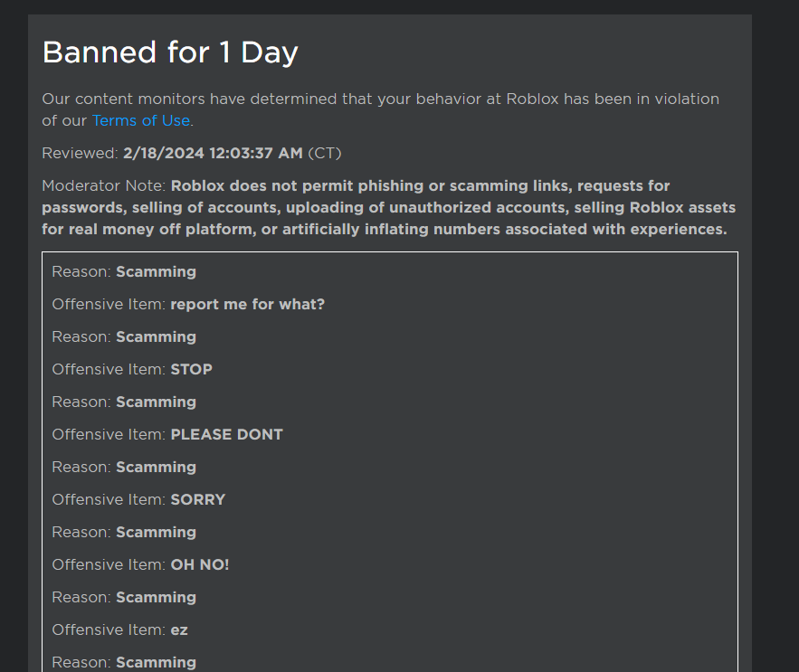The image size is (799, 672).
Task: Click 'Reason: Scamming' above 'SORRY'
Action: pos(124,468)
